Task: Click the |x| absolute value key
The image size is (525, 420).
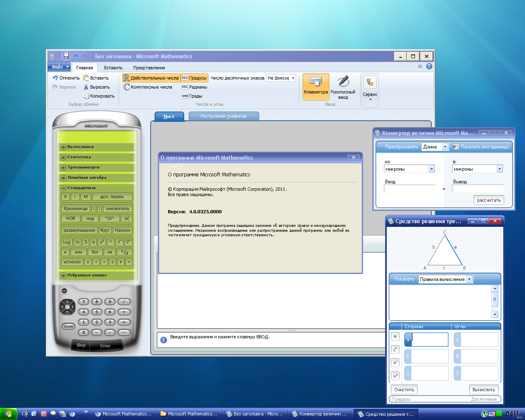Action: [127, 218]
